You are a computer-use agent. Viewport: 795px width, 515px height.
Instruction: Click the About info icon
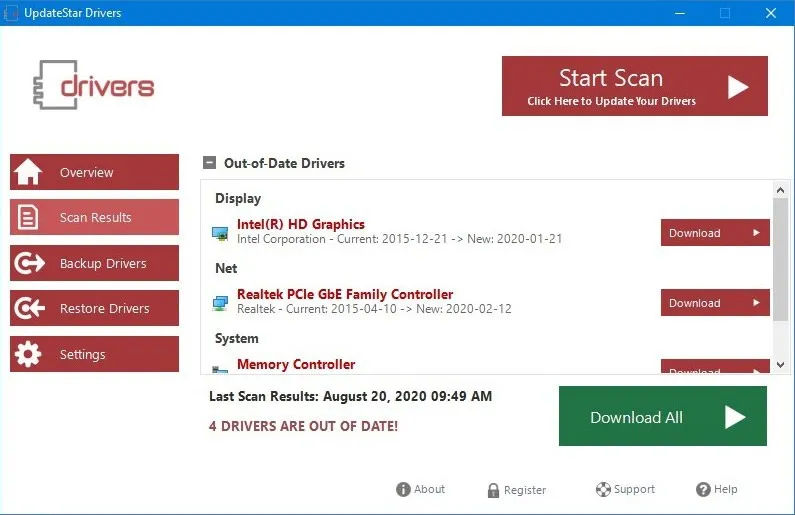(x=403, y=489)
